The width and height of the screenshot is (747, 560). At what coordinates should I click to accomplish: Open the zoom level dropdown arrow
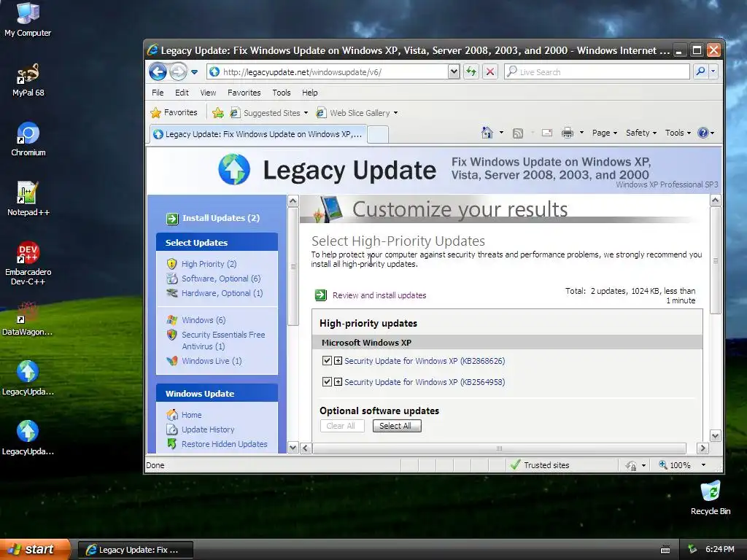point(703,465)
